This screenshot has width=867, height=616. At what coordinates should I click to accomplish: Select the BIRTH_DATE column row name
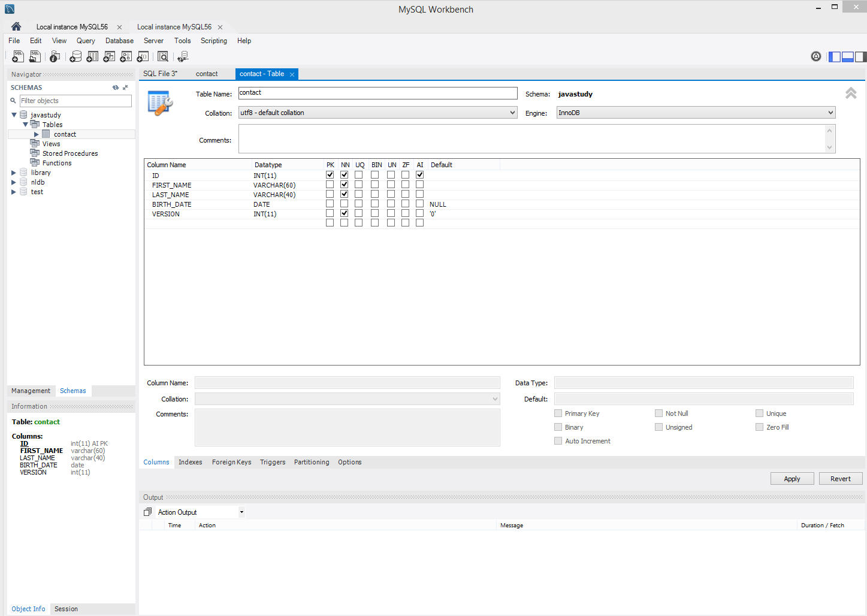pyautogui.click(x=172, y=204)
